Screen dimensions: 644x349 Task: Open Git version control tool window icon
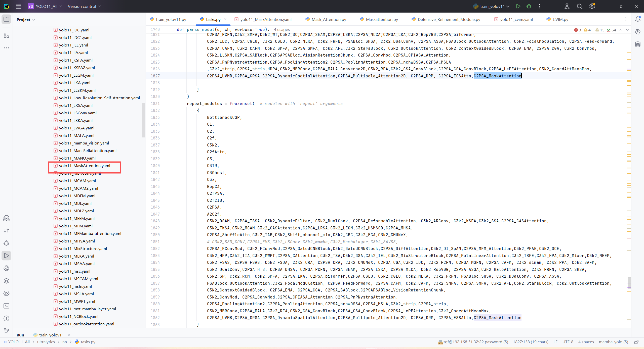pyautogui.click(x=7, y=331)
